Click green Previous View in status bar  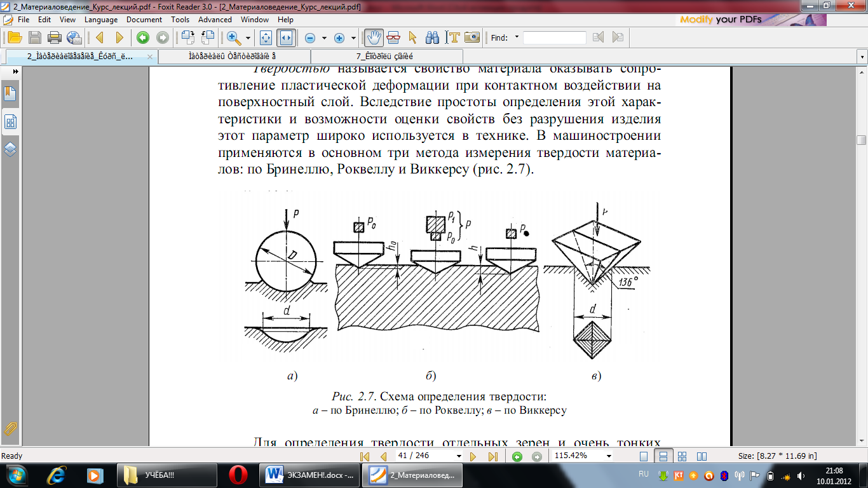[x=517, y=456]
